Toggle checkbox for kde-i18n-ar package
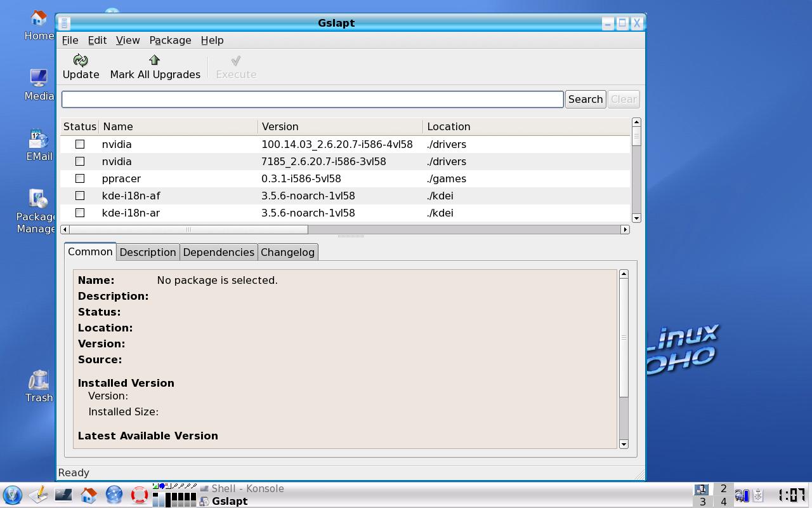 (80, 213)
